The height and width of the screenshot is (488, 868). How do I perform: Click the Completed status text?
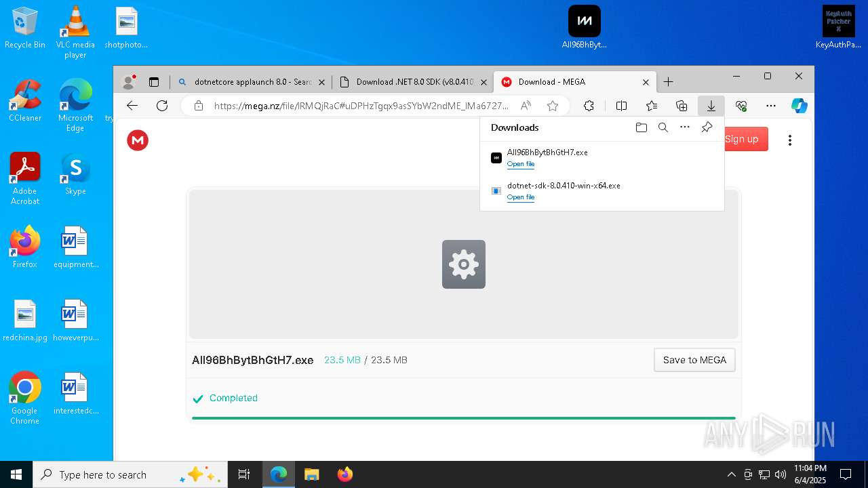233,398
